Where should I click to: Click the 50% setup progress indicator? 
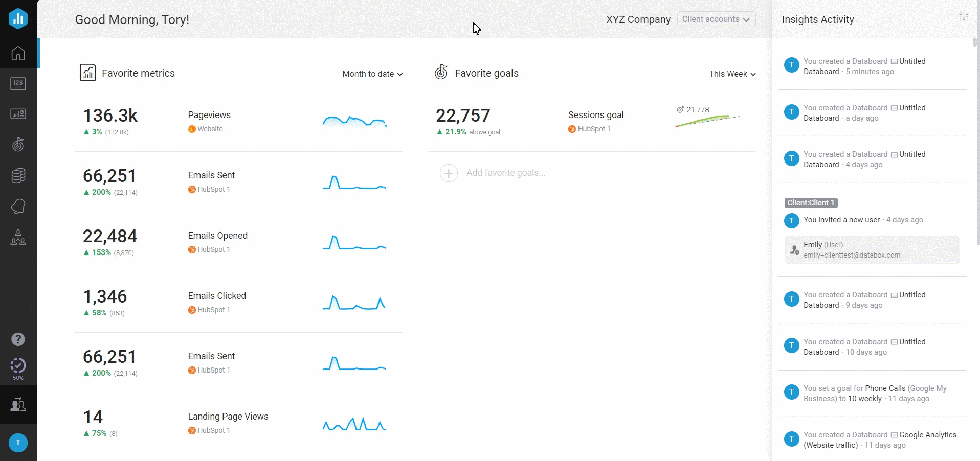coord(18,368)
